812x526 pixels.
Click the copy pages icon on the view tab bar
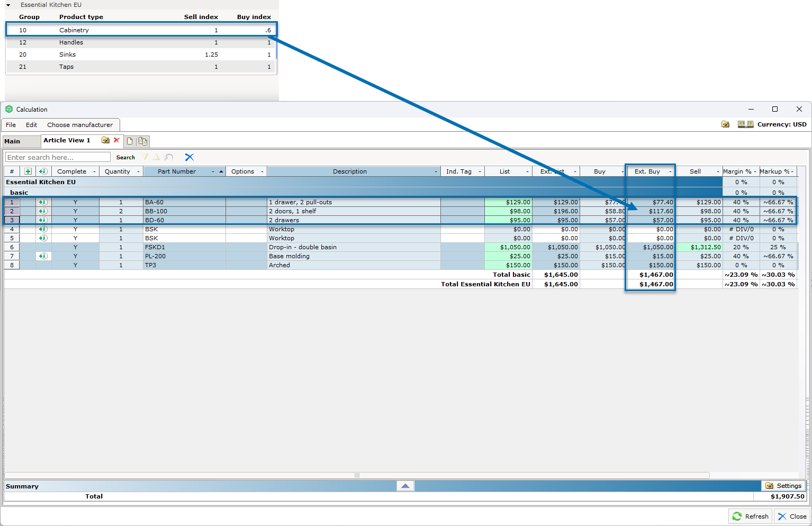(x=142, y=141)
